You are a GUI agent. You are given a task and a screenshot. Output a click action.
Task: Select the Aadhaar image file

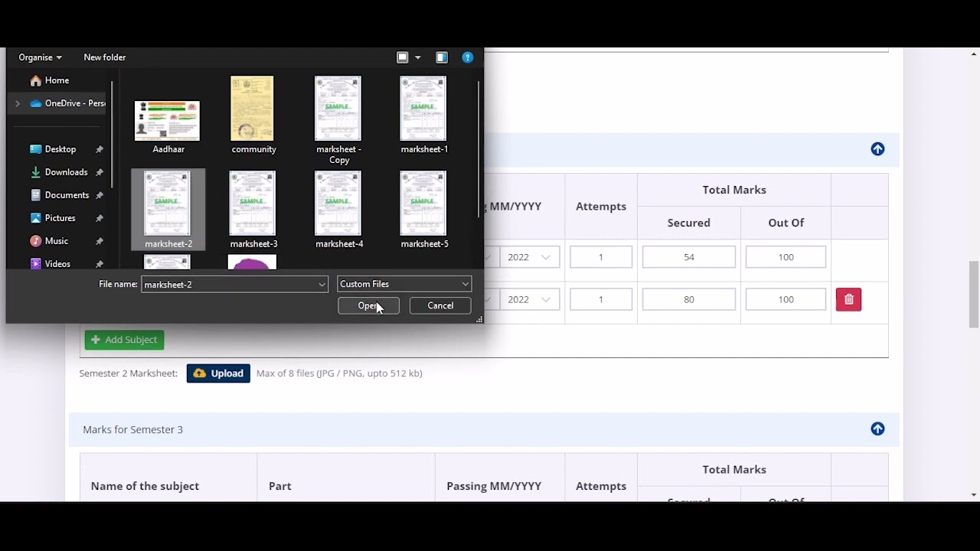[x=168, y=121]
